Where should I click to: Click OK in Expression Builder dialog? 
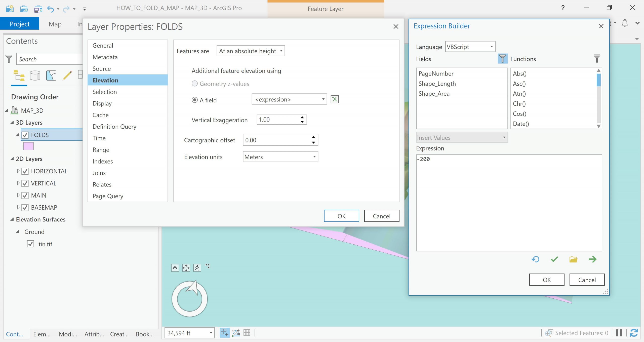click(x=546, y=280)
